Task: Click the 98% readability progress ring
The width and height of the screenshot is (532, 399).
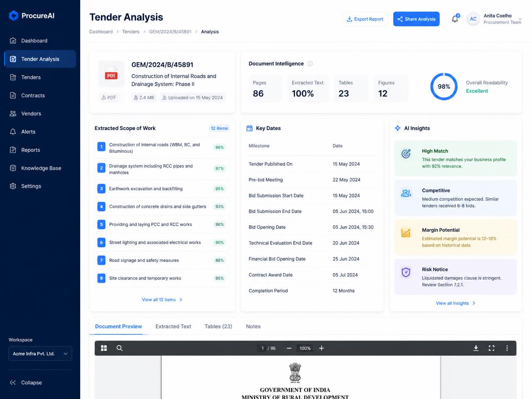Action: 444,86
